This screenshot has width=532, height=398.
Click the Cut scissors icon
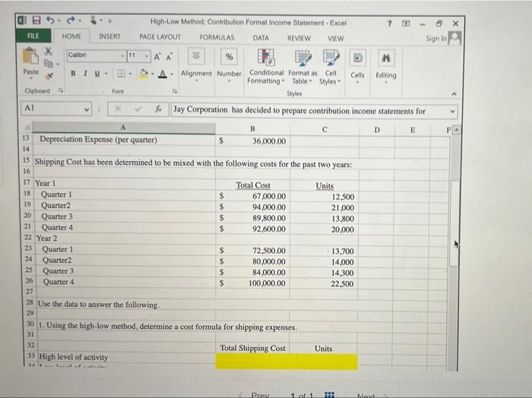(49, 51)
